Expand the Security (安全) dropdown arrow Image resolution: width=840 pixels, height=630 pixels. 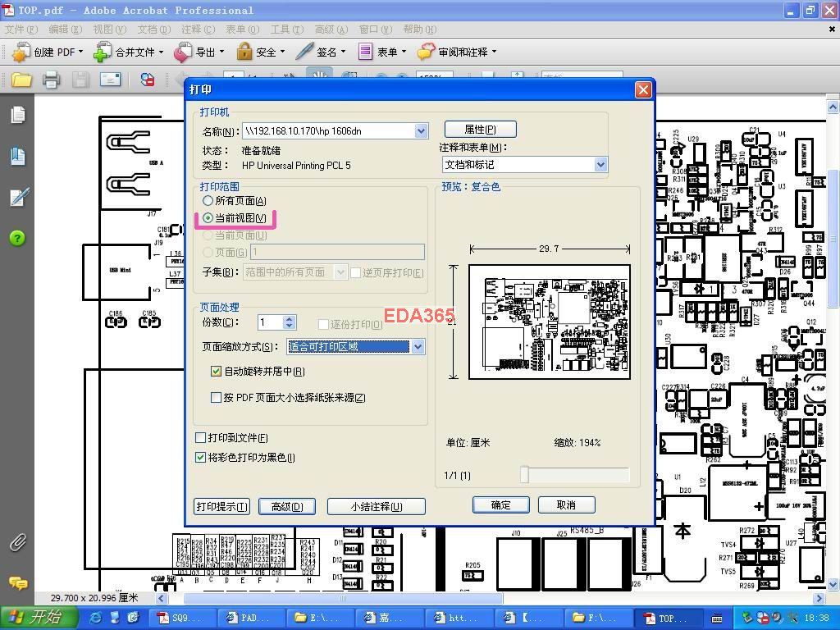point(282,52)
